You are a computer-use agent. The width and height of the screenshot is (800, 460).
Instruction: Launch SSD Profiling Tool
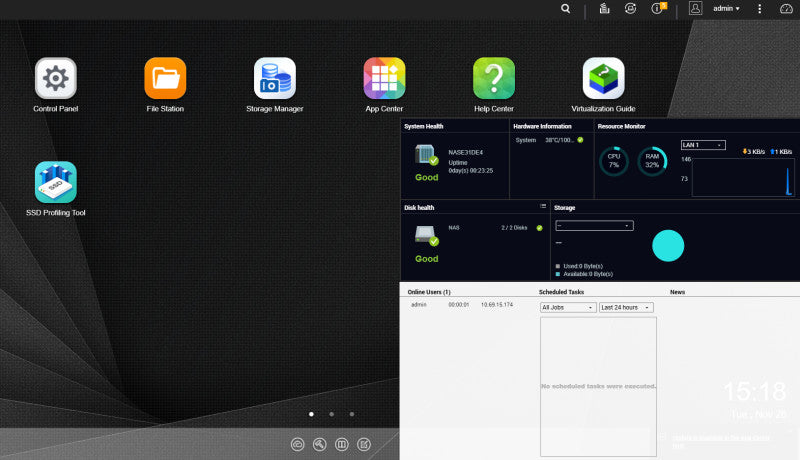coord(56,183)
